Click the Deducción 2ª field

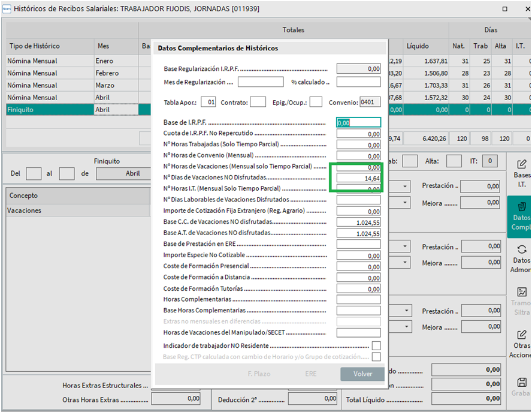point(313,399)
